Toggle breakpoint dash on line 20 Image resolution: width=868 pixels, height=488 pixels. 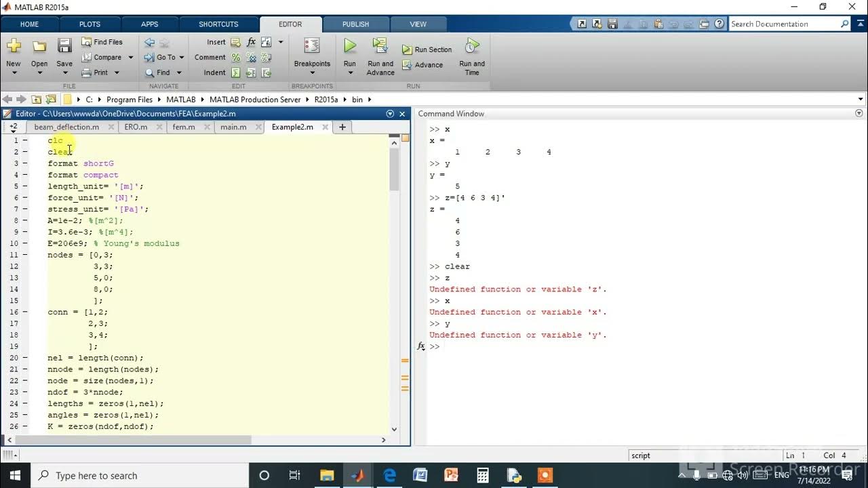click(25, 358)
